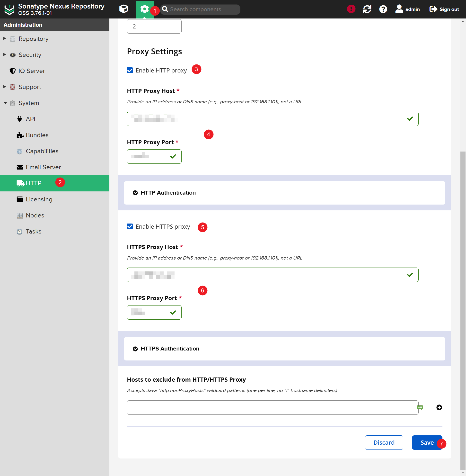
Task: Click the Bundles puzzle piece icon
Action: (x=20, y=135)
